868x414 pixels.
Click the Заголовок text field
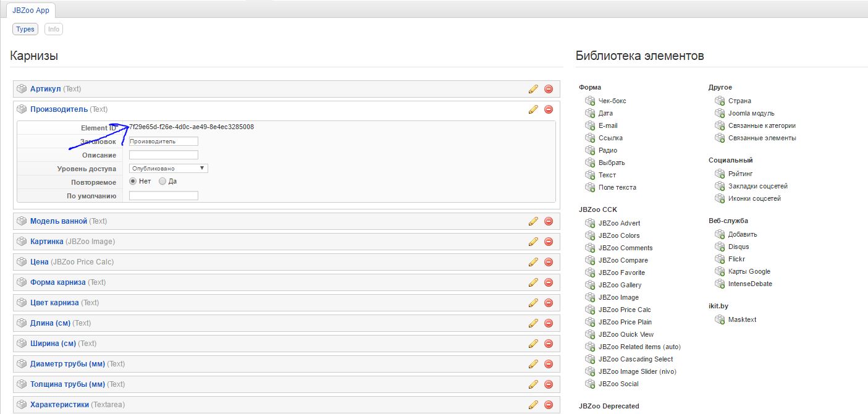tap(164, 141)
